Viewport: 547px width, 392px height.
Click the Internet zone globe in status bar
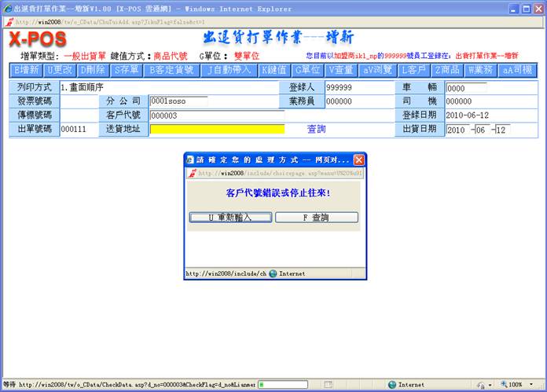392,385
